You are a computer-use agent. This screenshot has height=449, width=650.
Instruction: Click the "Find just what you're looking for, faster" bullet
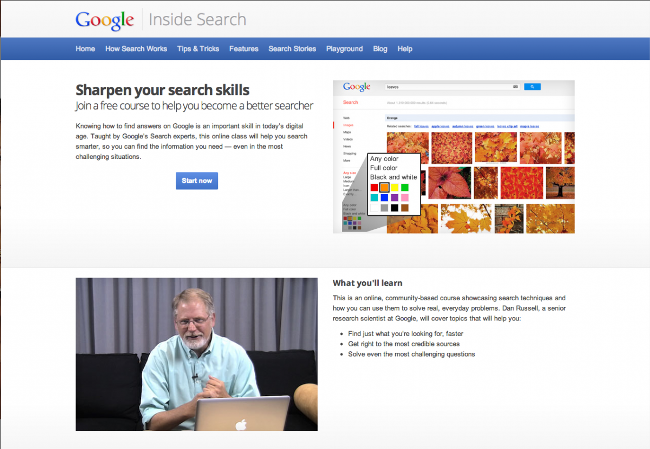point(405,333)
